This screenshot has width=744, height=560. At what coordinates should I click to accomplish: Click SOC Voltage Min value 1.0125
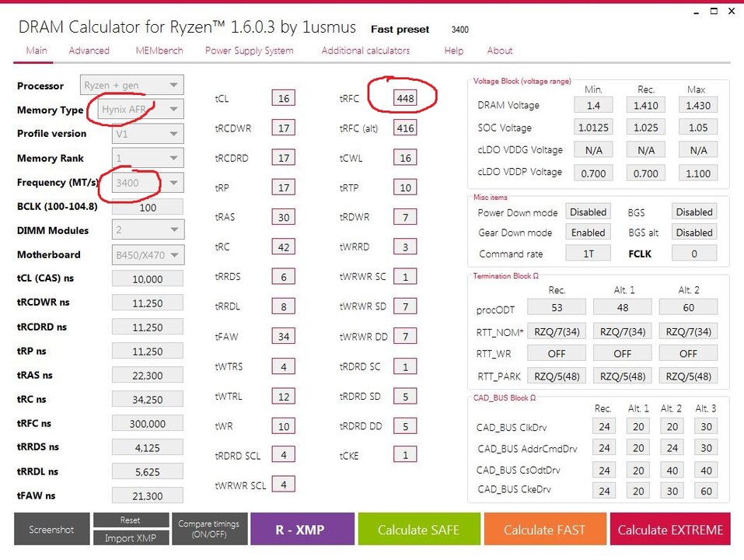[594, 128]
